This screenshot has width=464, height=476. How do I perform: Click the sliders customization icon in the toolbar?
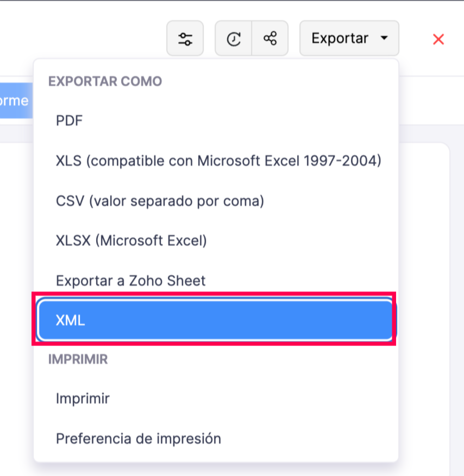(185, 38)
